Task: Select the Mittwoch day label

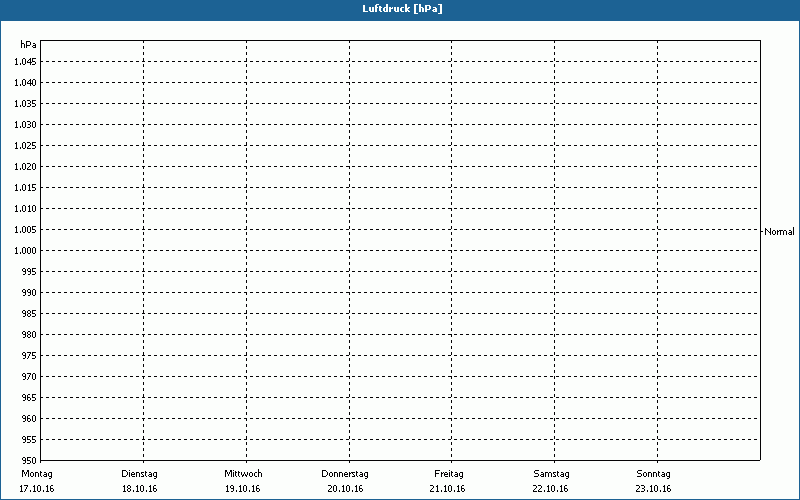Action: tap(243, 474)
